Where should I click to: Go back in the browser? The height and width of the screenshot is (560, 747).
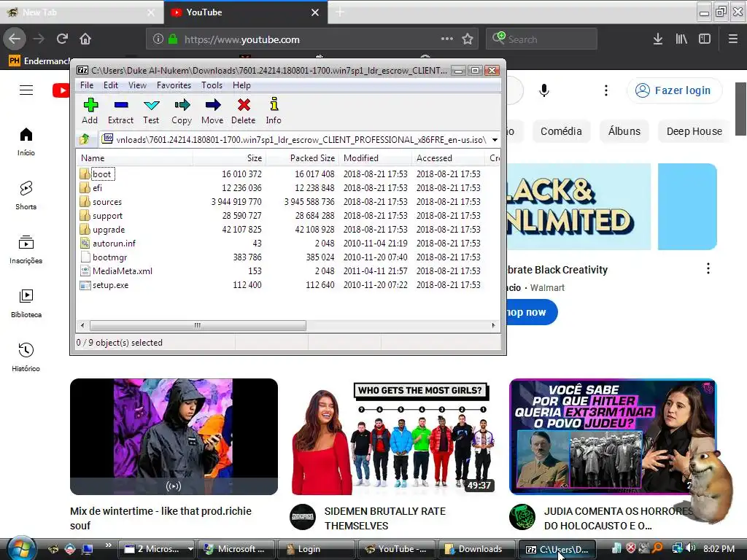15,39
